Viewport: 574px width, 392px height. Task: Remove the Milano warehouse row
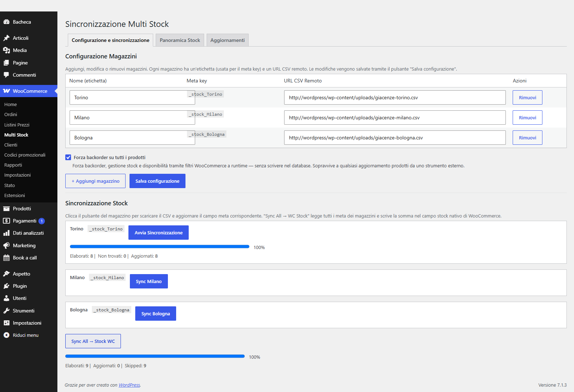527,118
